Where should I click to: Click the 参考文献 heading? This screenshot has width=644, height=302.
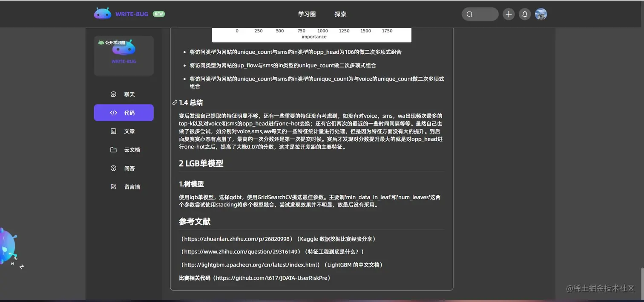195,222
